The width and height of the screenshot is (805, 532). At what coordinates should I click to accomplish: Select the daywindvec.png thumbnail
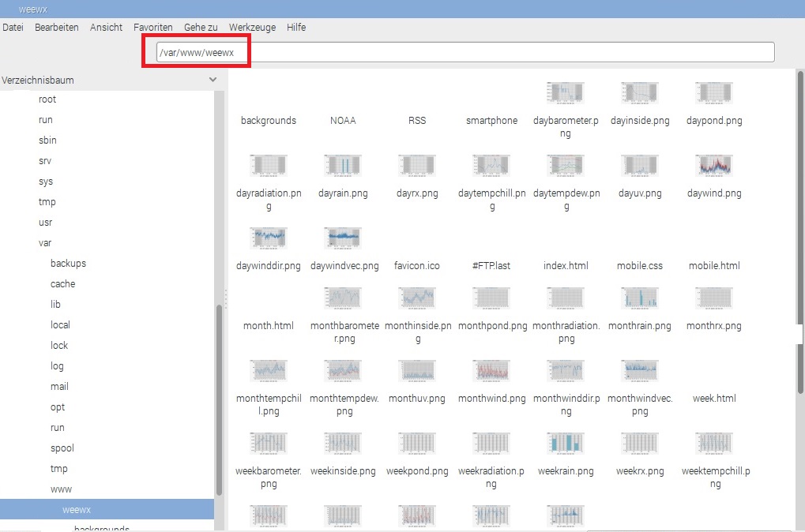tap(342, 238)
